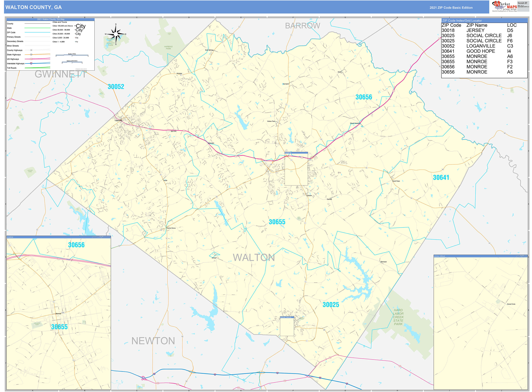The image size is (532, 392).
Task: Click LOC cell "F2" for Monroe
Action: [x=510, y=67]
